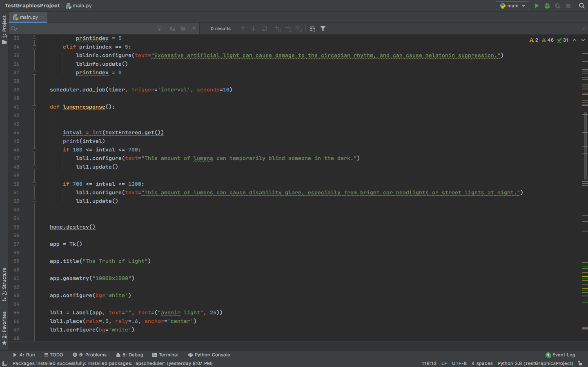Toggle Regex option in search bar
The image size is (588, 367).
click(x=194, y=29)
